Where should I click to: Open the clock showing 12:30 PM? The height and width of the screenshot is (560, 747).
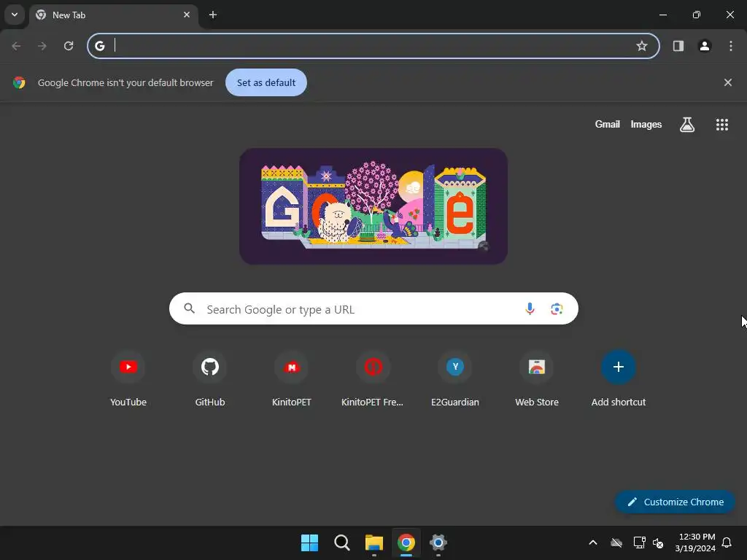(x=695, y=542)
